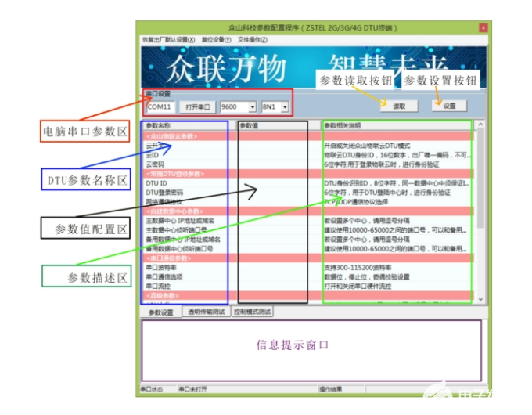Open the 恢复出厂默认设置(X) menu

tap(169, 40)
